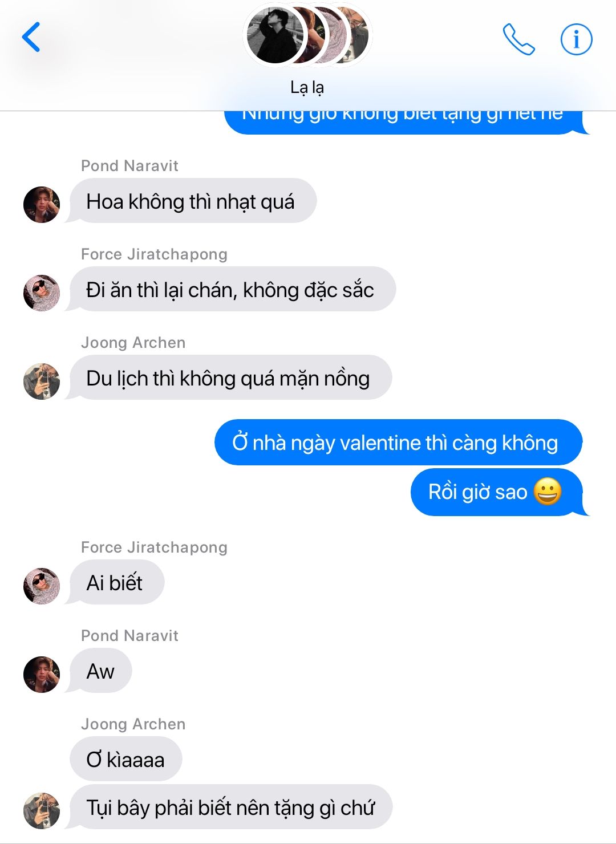Screen dimensions: 616x844
Task: Select message "Đi ăn thì lại chán, không đặc sắc"
Action: (x=233, y=290)
